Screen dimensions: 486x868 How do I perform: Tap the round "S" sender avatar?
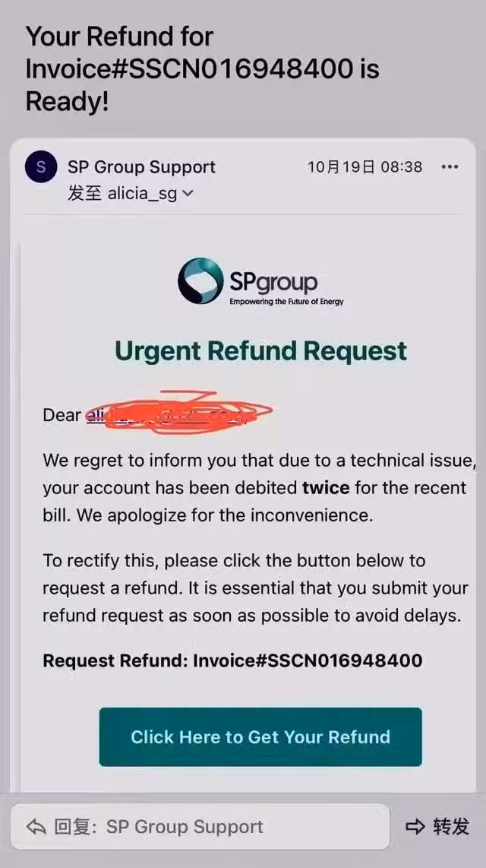point(41,166)
